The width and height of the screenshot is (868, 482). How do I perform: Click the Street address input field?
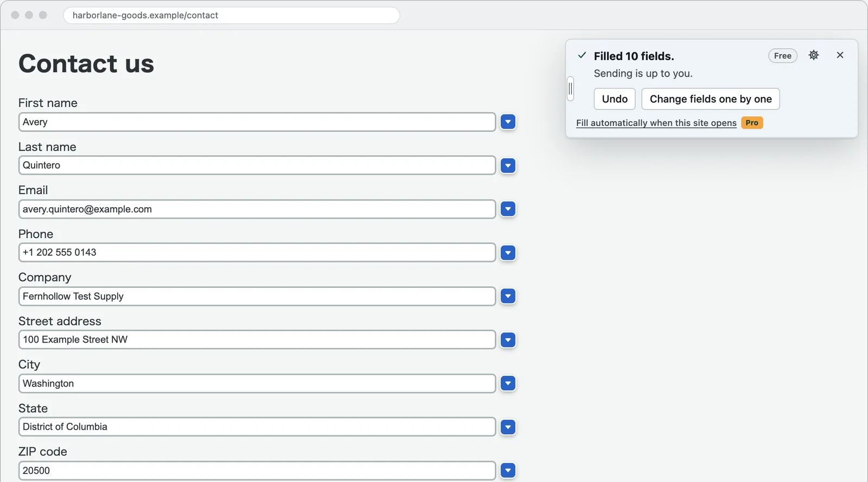[257, 340]
